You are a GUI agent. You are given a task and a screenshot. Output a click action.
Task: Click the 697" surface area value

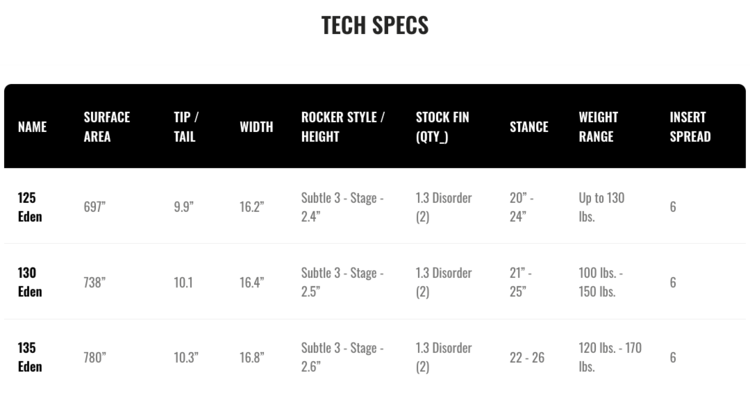pyautogui.click(x=96, y=207)
